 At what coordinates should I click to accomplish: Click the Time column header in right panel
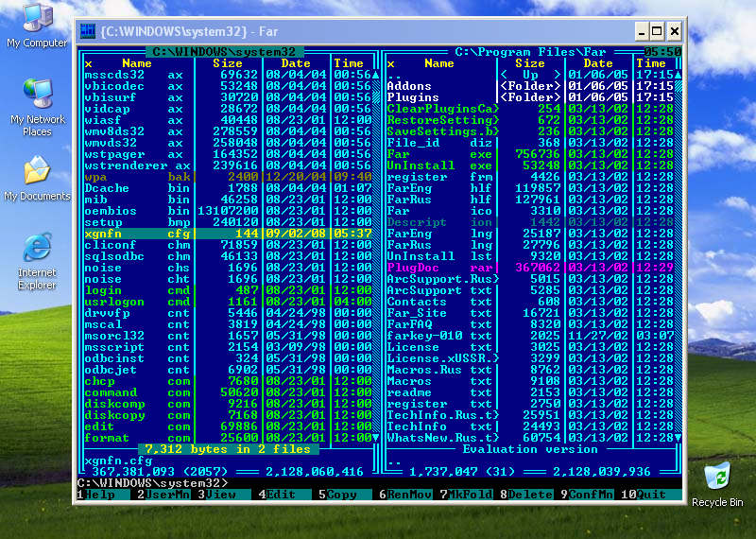[x=651, y=63]
